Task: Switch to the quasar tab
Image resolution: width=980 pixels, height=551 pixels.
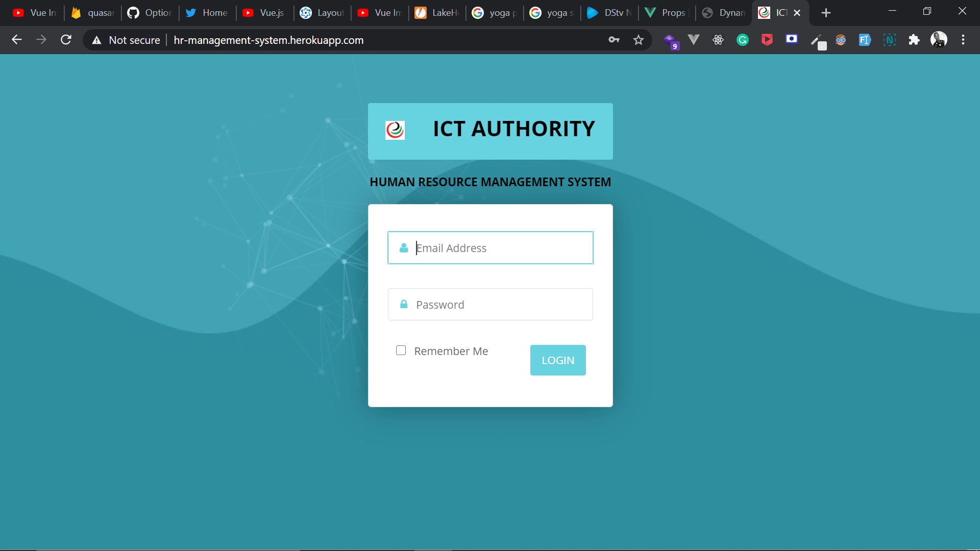Action: point(91,13)
